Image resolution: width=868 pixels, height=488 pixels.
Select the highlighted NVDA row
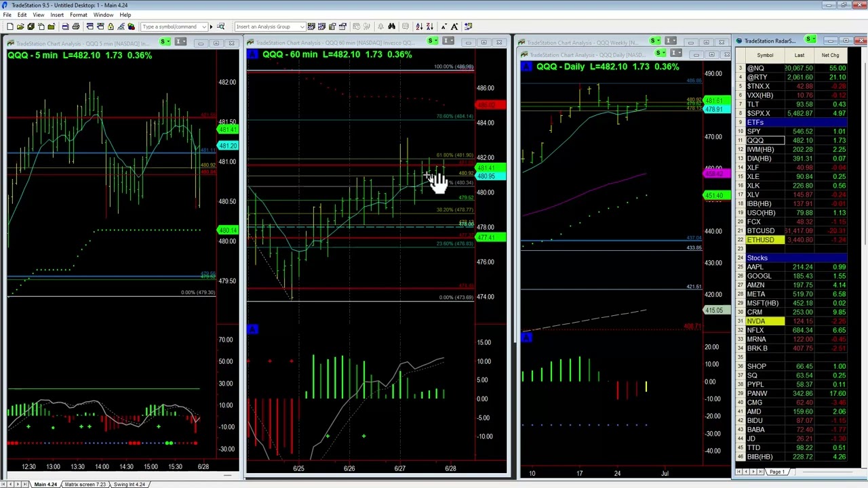[791, 321]
